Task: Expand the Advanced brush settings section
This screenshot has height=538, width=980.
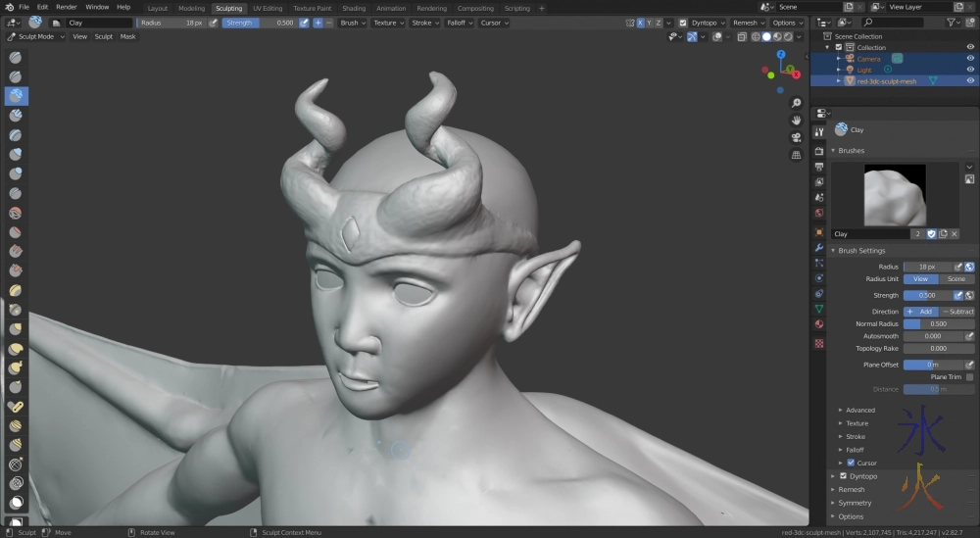Action: [859, 411]
